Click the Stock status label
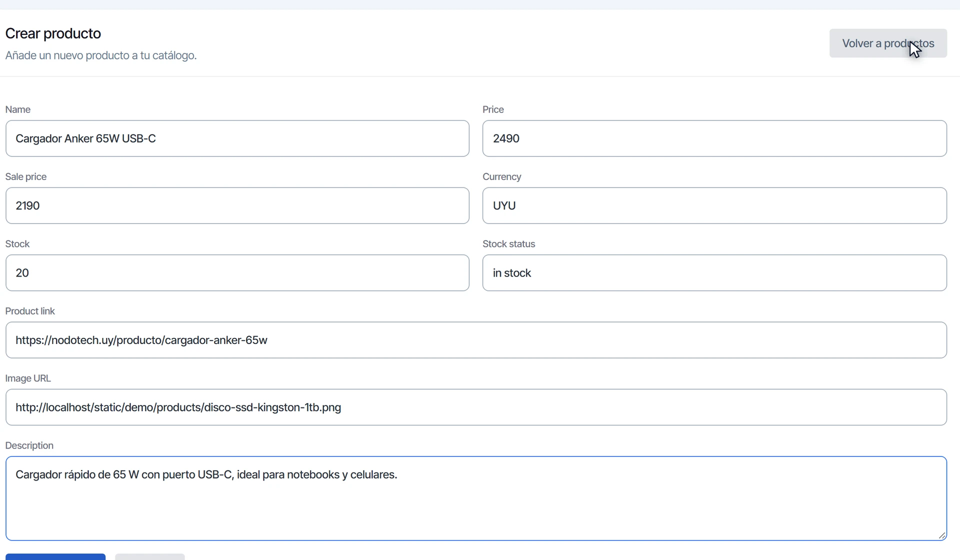Image resolution: width=960 pixels, height=560 pixels. (509, 244)
